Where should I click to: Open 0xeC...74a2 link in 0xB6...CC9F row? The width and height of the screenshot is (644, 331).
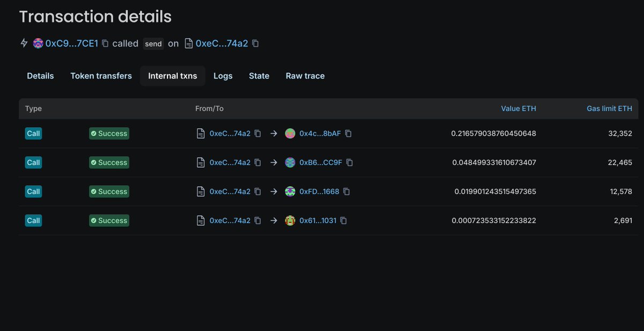pos(230,163)
